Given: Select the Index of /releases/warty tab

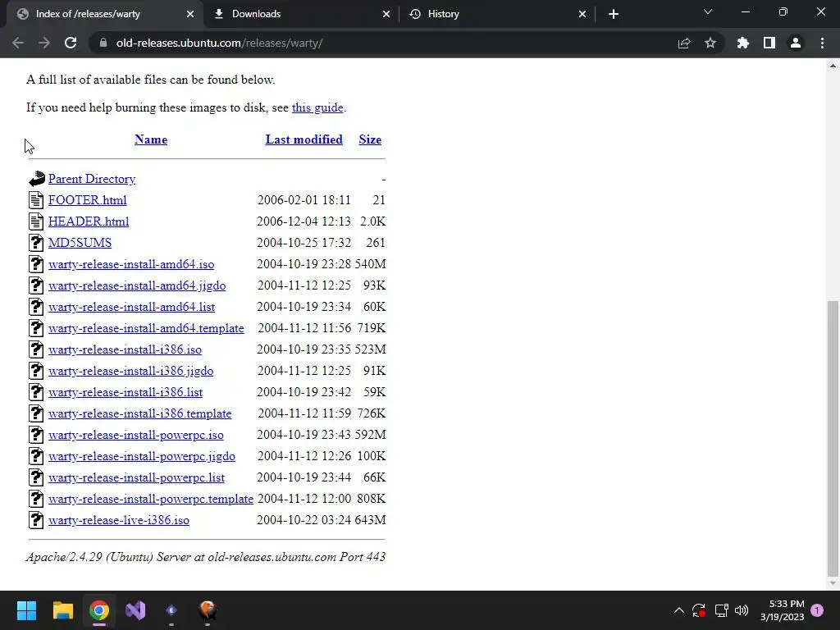Looking at the screenshot, I should [105, 14].
